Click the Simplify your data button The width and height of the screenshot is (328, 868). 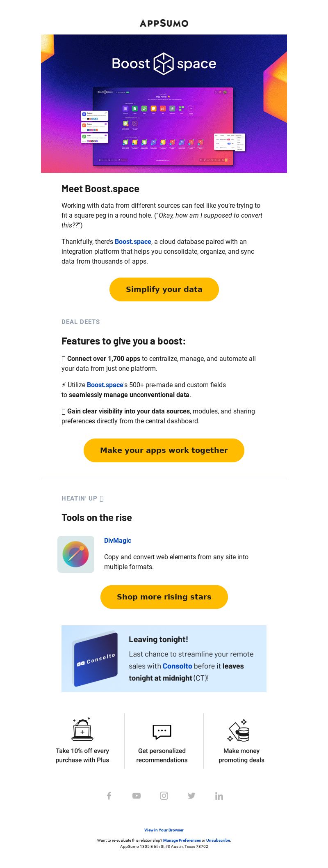coord(164,289)
